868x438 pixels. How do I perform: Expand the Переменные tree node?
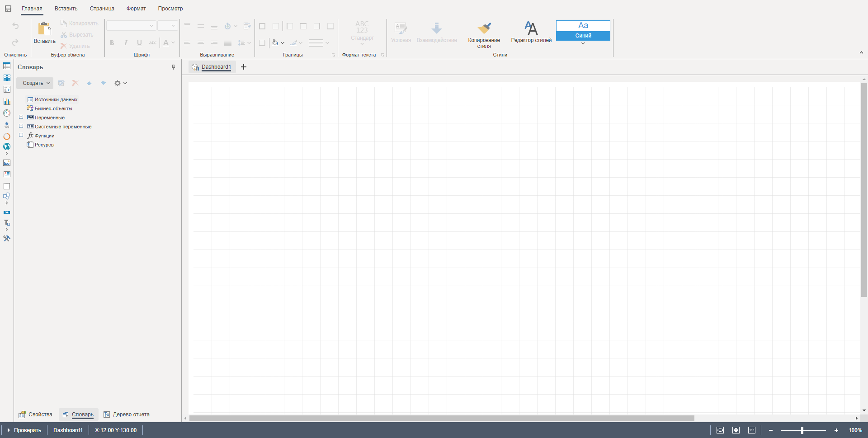[21, 117]
